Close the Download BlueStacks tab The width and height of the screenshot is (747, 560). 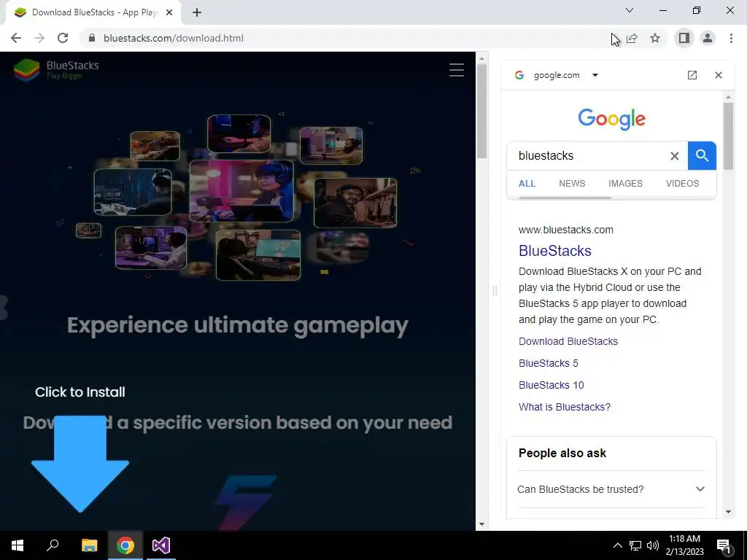(x=169, y=13)
